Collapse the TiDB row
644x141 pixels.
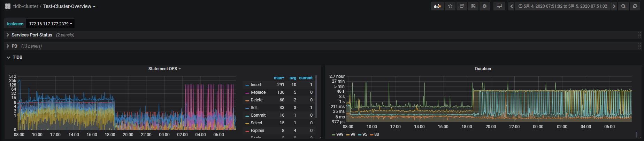[x=17, y=57]
